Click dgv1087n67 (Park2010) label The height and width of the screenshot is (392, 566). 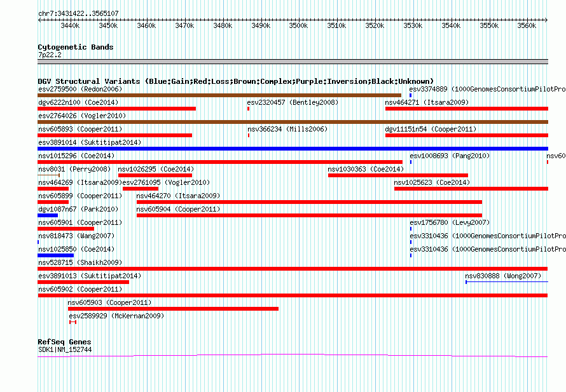pos(78,209)
